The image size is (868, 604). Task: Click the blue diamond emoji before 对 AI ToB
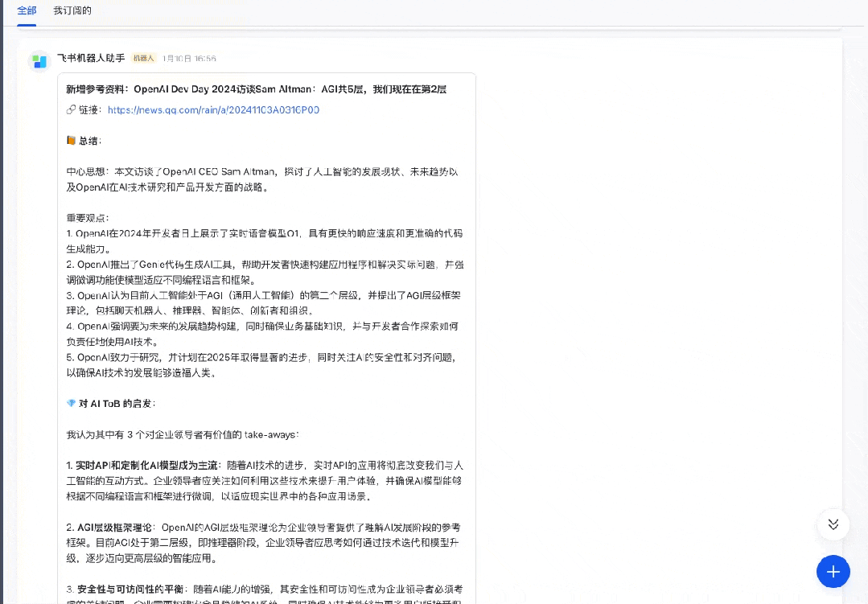click(x=71, y=403)
